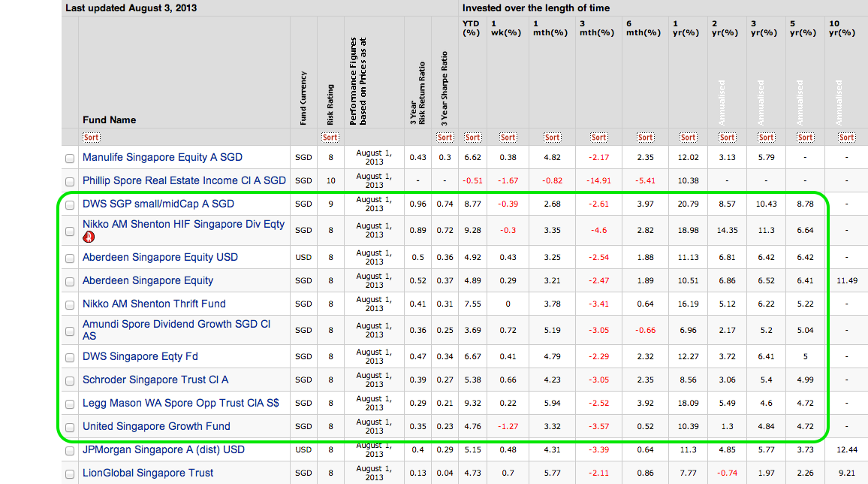868x484 pixels.
Task: Check the JPMorgan Singapore A (dist) USD box
Action: [70, 451]
